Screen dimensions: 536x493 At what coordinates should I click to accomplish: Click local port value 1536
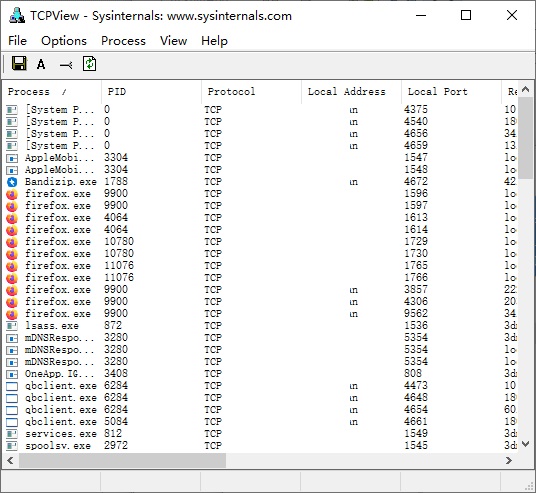click(416, 325)
